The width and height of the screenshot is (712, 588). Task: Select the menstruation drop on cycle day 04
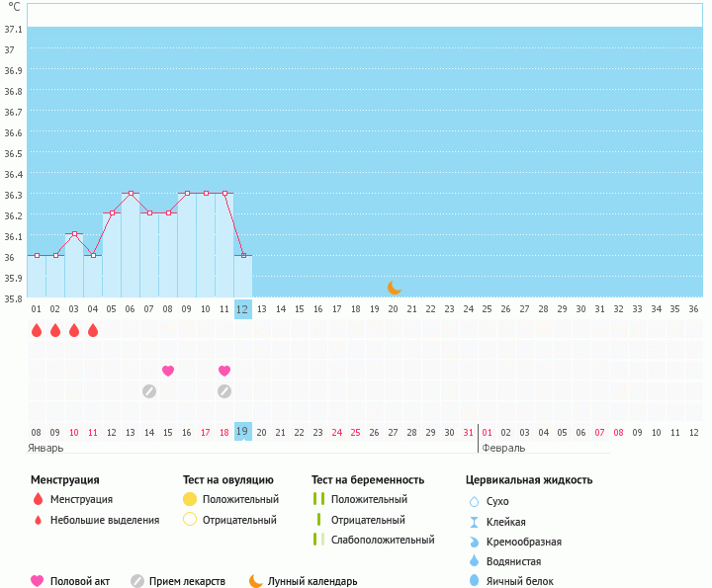[x=93, y=330]
